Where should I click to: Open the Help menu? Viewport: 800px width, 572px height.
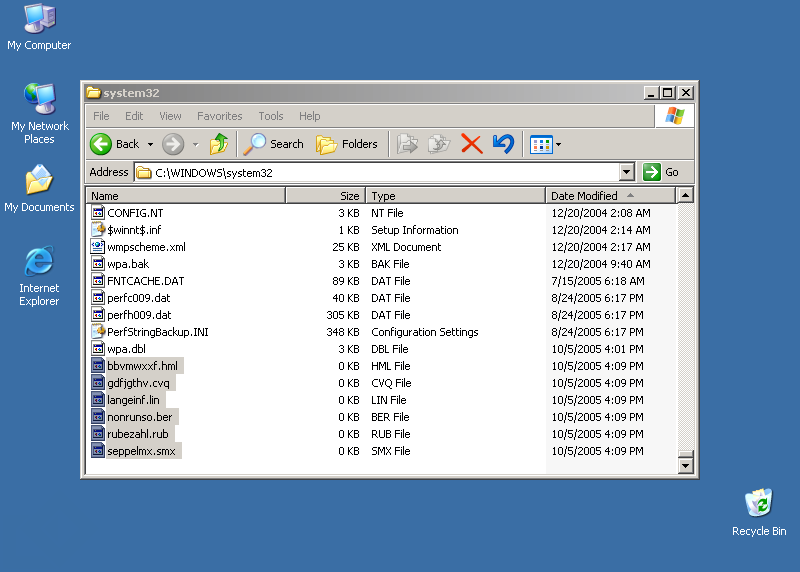tap(310, 116)
